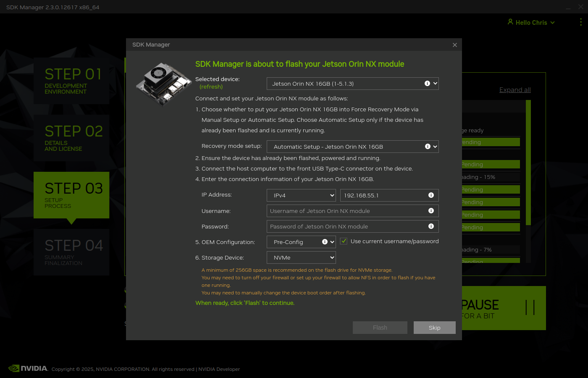Open the three-dot options menu
The height and width of the screenshot is (378, 588).
(x=580, y=22)
